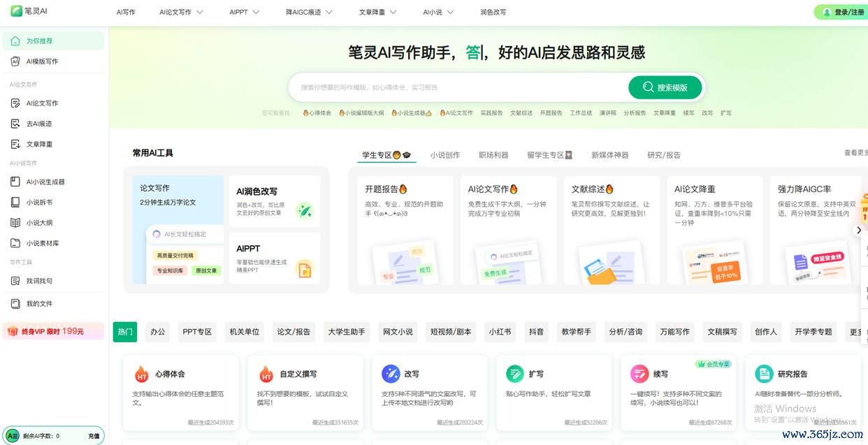868x445 pixels.
Task: Click the 小说编辑版大纲 suggested link
Action: click(361, 112)
